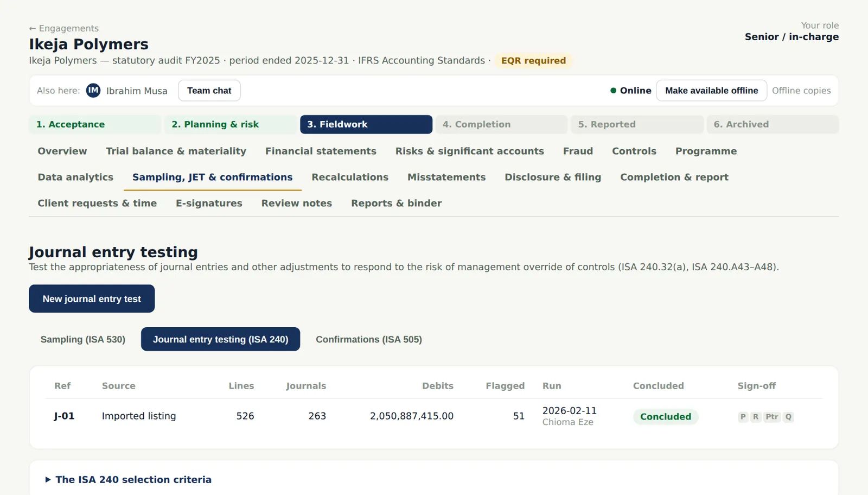868x495 pixels.
Task: Create a New journal entry test
Action: 92,299
